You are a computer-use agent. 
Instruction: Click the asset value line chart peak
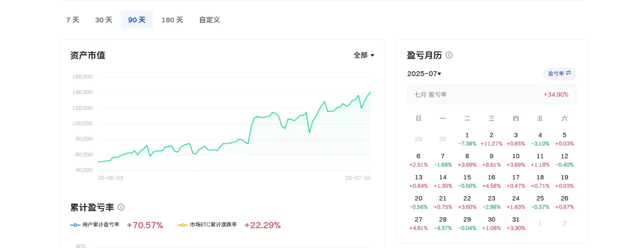(370, 92)
